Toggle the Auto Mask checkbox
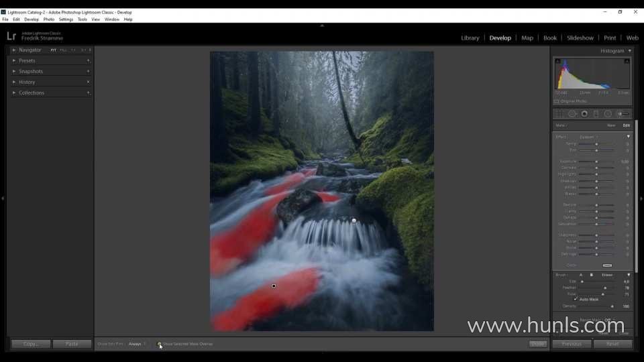This screenshot has width=644, height=362. tap(576, 299)
